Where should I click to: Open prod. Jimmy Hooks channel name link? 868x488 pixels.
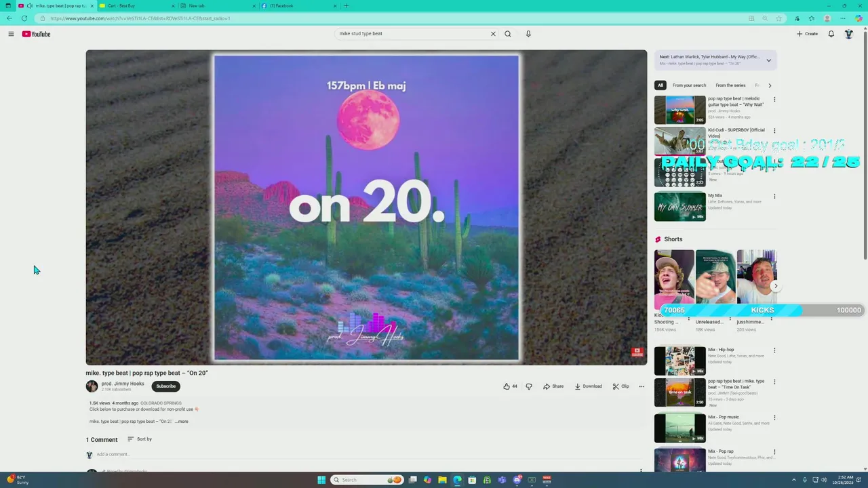(x=123, y=384)
